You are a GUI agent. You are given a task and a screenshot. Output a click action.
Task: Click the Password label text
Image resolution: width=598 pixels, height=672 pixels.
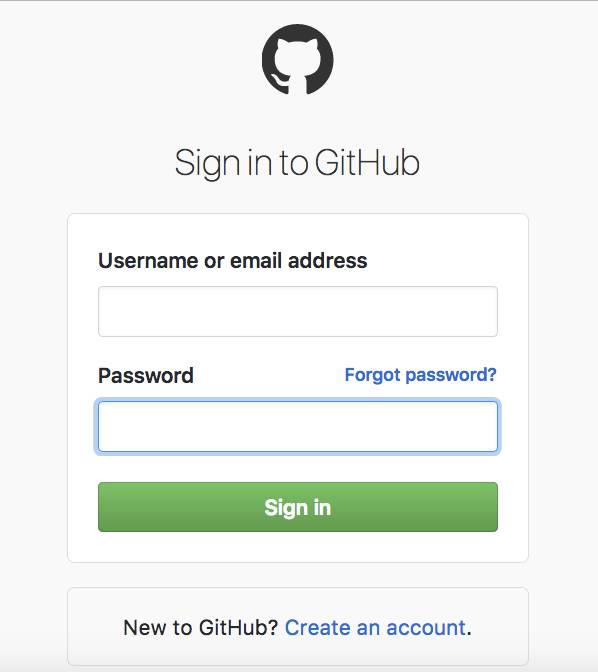coord(146,376)
